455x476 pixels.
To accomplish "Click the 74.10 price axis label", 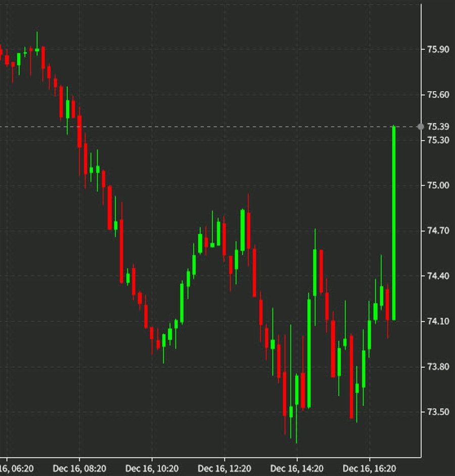I will 438,321.
